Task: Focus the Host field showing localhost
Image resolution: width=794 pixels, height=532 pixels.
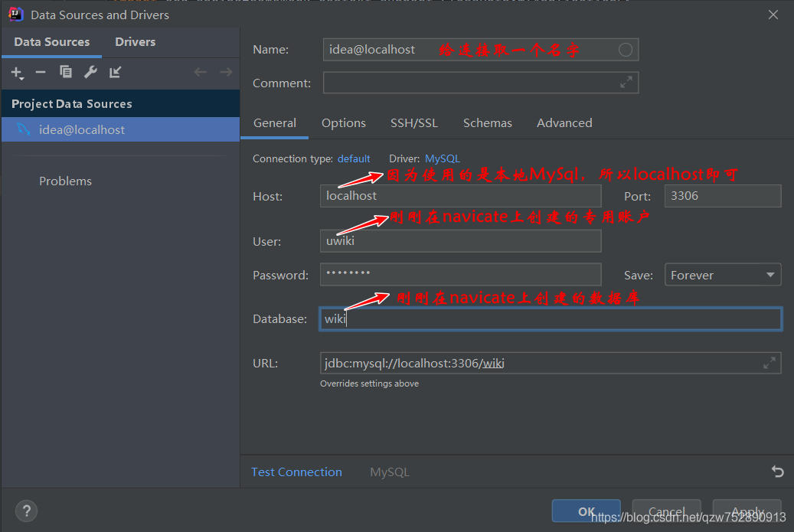Action: (460, 196)
